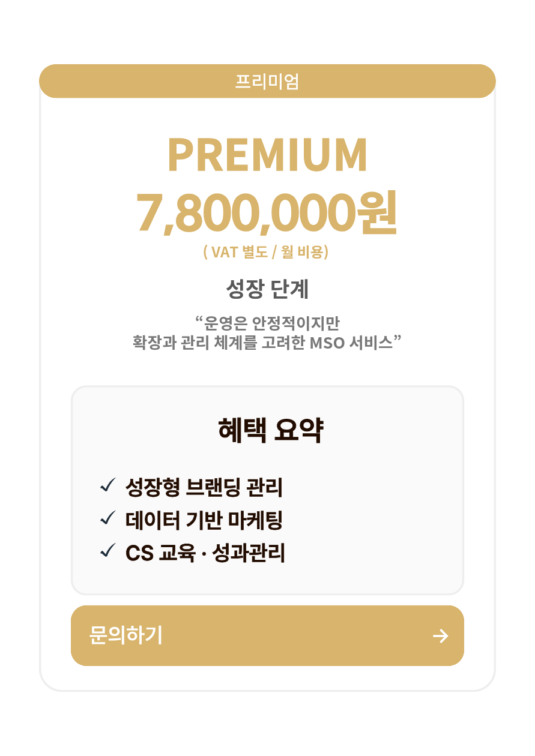Click the checkmark beside 성장형 브랜딩 관리
Screen dimensions: 535x756
click(108, 485)
